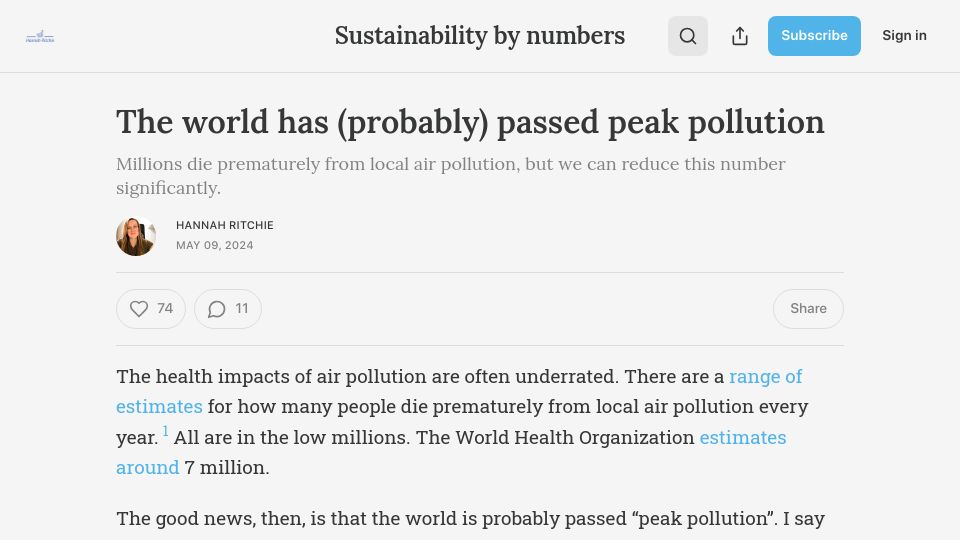This screenshot has width=960, height=540.
Task: Follow the 'range of estimates' link
Action: pos(765,377)
